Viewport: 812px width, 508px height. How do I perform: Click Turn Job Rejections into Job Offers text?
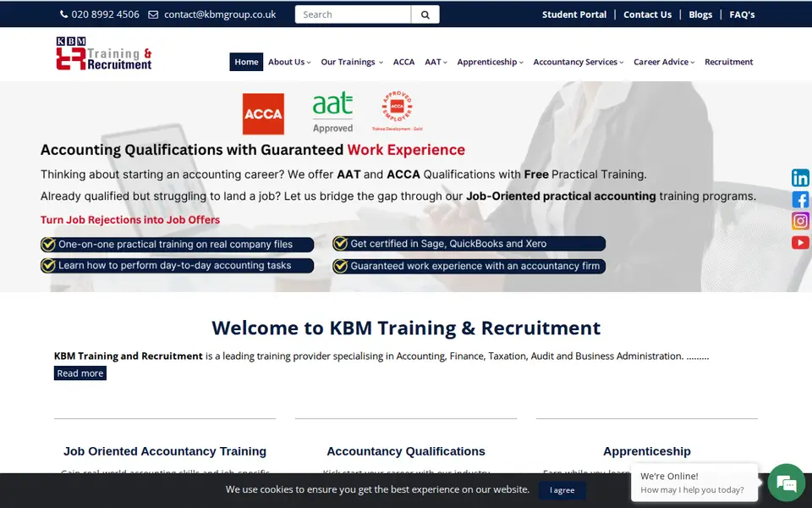point(130,220)
